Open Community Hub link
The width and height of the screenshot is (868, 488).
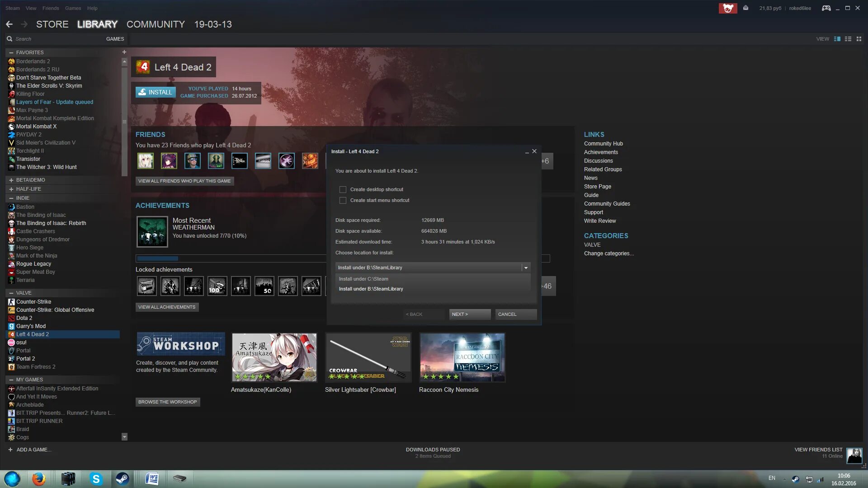[x=604, y=144]
